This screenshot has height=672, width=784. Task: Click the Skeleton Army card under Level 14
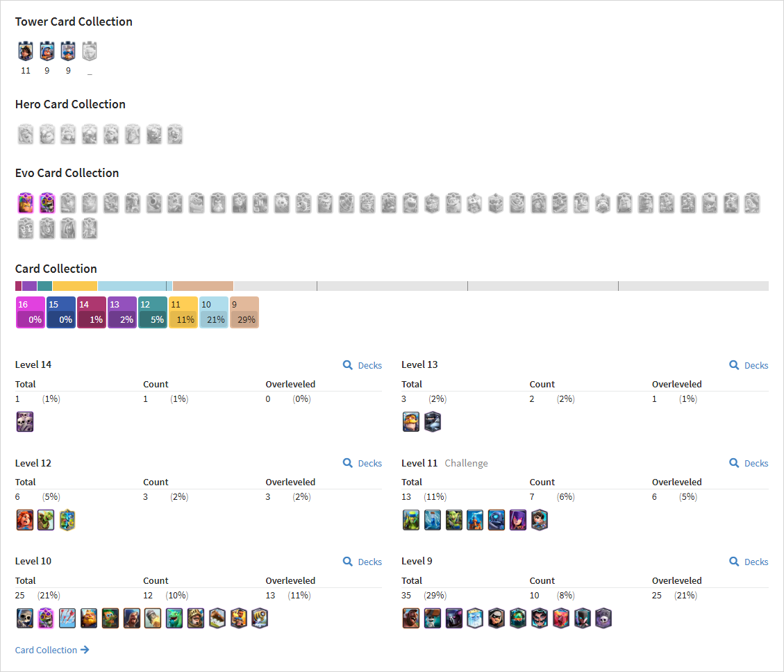25,421
